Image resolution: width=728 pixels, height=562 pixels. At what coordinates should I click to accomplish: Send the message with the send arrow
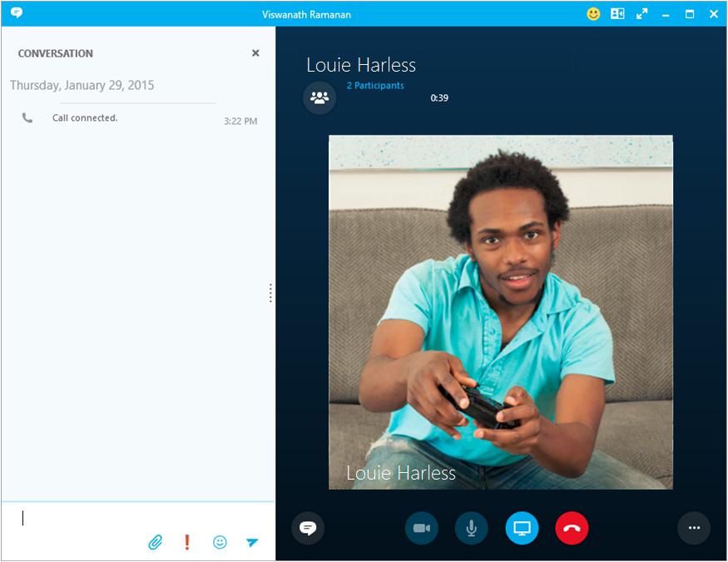252,542
